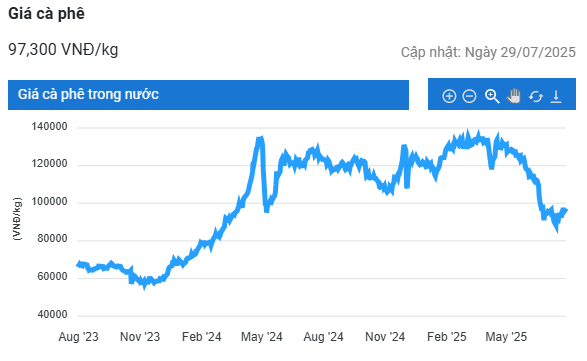Download the chart with download icon
The width and height of the screenshot is (587, 361).
click(556, 96)
